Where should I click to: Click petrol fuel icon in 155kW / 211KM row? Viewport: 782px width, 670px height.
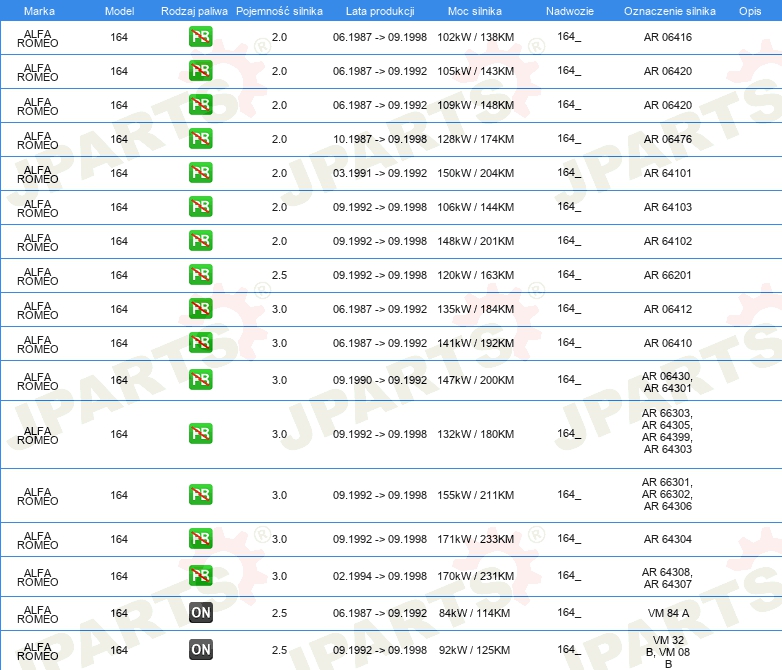point(200,495)
